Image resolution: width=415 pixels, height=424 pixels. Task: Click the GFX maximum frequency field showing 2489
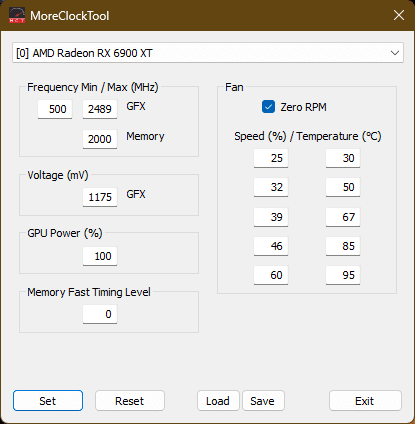click(x=100, y=109)
